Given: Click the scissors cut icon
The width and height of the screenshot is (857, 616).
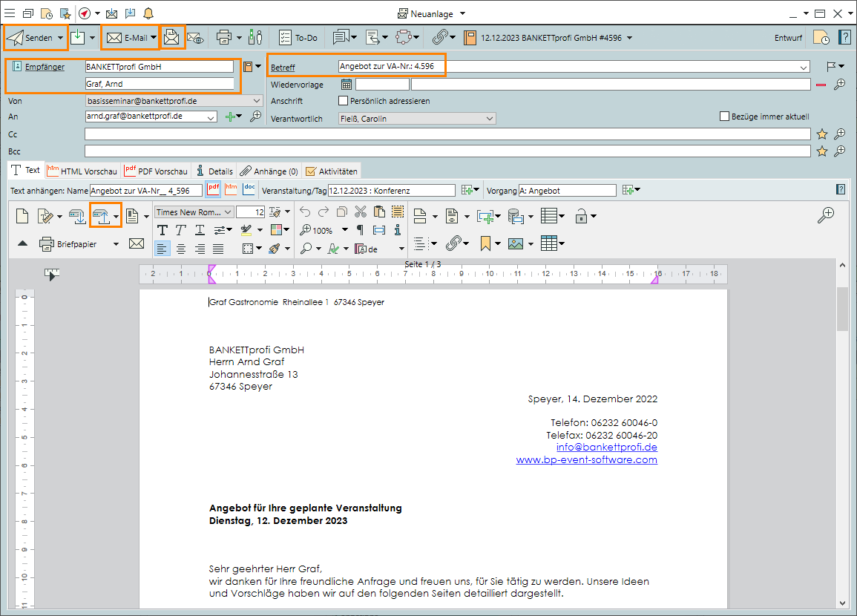Looking at the screenshot, I should click(x=361, y=212).
